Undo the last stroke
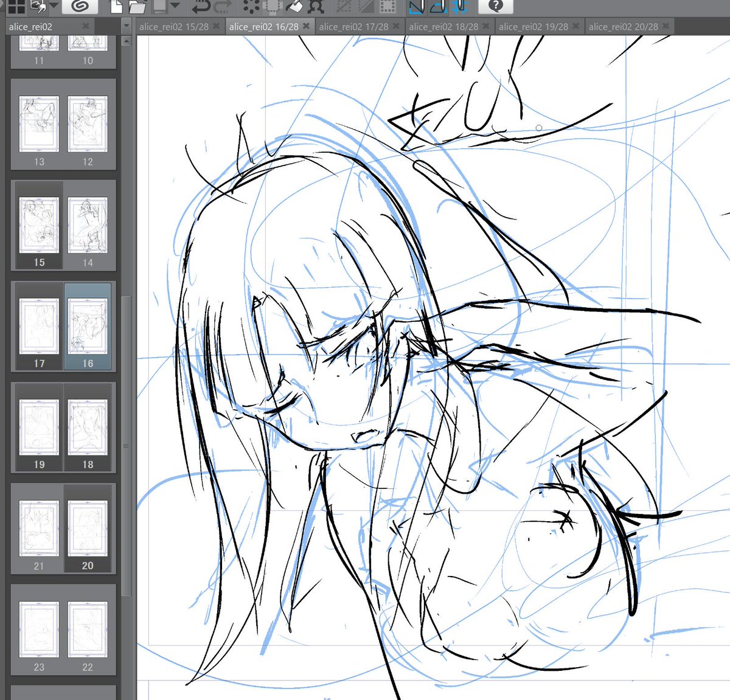This screenshot has height=700, width=730. point(201,6)
